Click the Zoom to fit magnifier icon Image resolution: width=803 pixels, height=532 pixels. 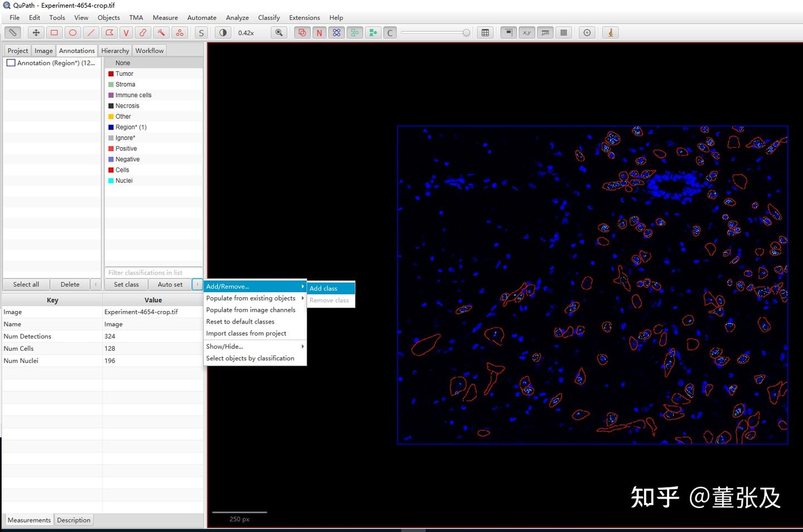pos(279,33)
